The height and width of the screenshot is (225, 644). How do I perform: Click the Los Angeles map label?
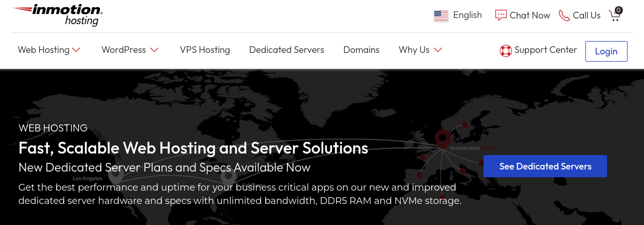tap(87, 178)
